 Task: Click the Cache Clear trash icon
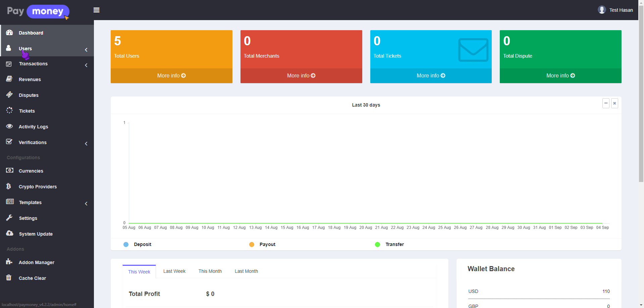[x=9, y=278]
